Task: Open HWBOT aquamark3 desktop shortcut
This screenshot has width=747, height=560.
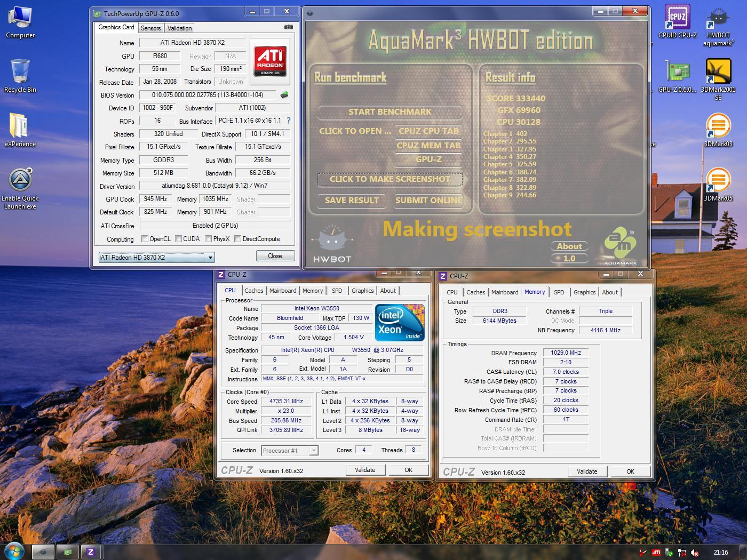Action: coord(718,26)
